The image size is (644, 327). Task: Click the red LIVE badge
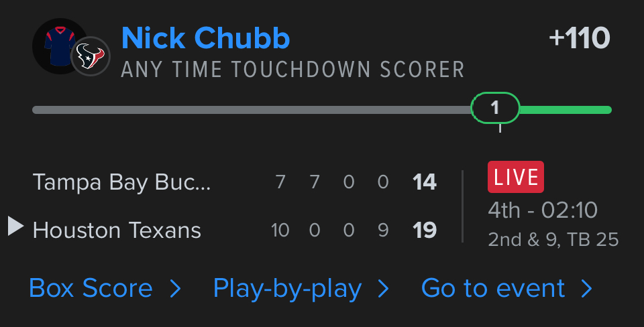(515, 177)
